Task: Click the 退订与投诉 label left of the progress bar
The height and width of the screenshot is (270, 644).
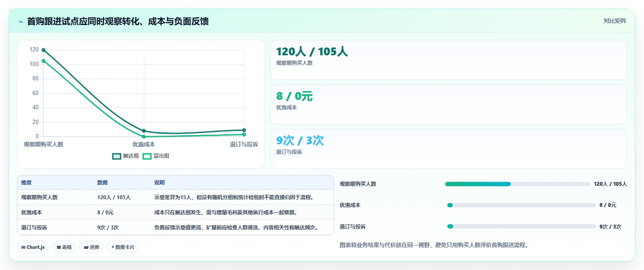Action: click(x=353, y=227)
